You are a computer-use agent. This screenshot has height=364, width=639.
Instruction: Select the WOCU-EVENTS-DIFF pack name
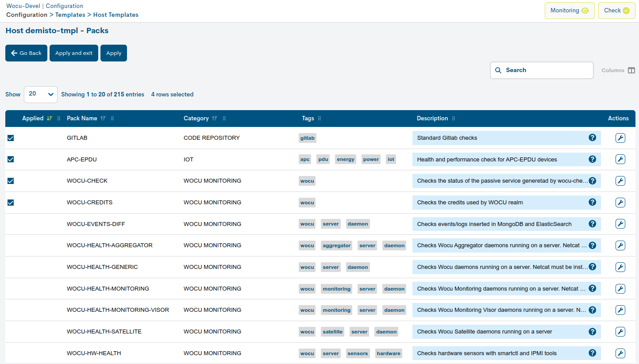(x=96, y=224)
